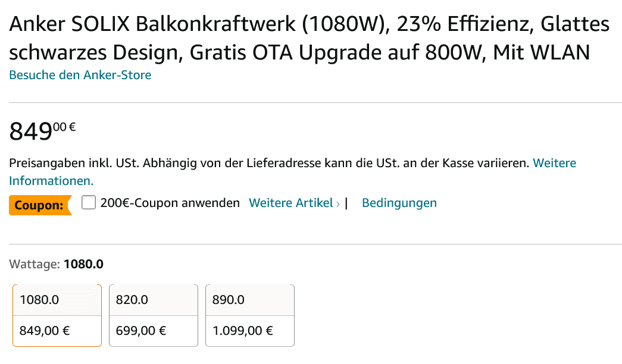This screenshot has width=622, height=364.
Task: Click the '200€-Coupon anwenden' label text
Action: click(170, 203)
